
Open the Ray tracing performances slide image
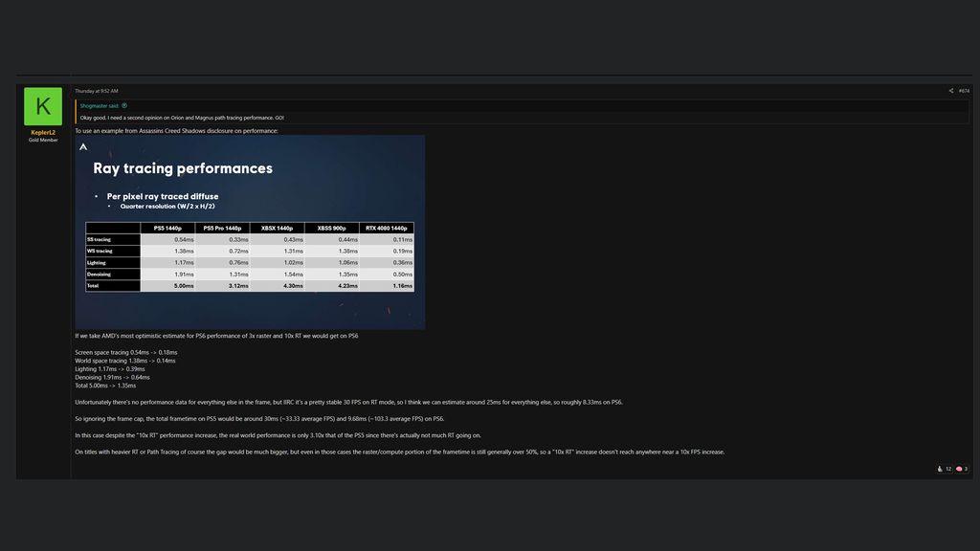(250, 231)
